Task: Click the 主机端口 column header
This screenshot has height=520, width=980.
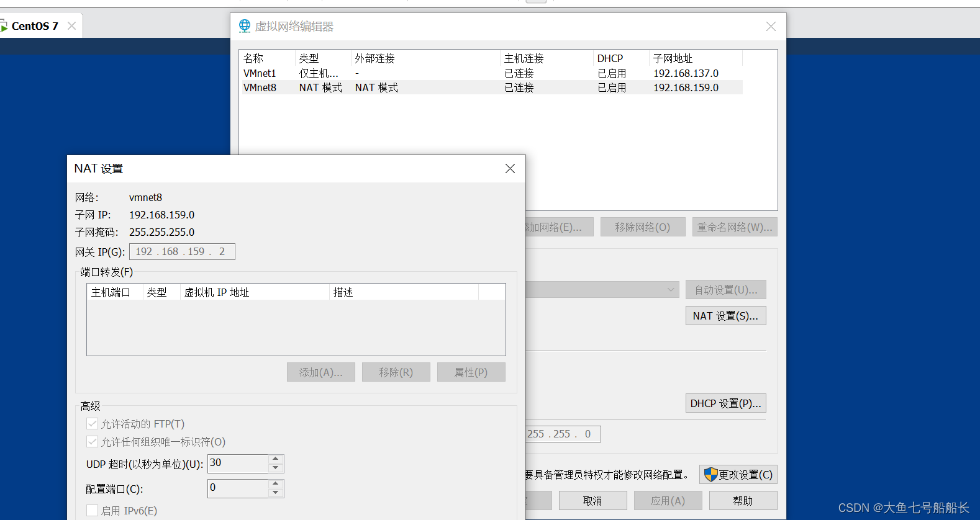Action: 115,292
